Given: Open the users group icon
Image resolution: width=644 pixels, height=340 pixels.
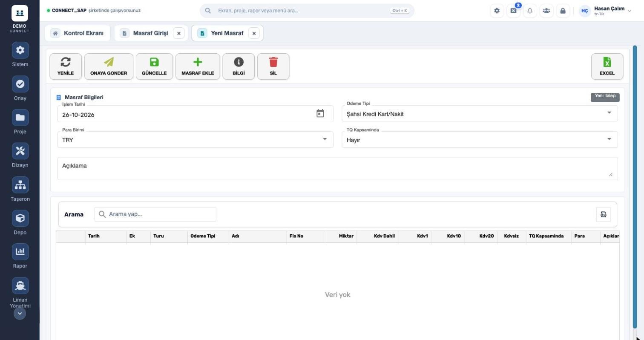Looking at the screenshot, I should pos(546,11).
